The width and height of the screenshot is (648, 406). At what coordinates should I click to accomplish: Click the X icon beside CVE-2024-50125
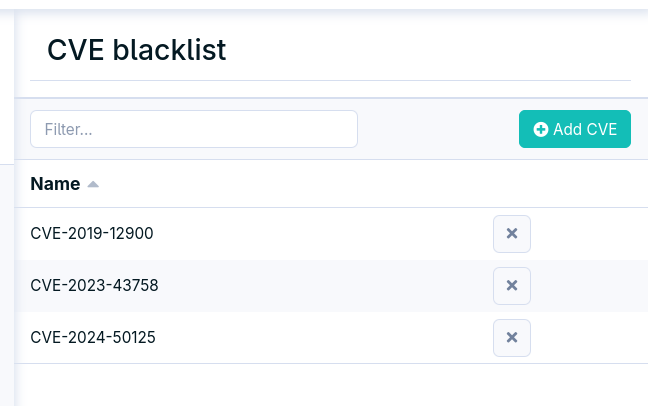(512, 338)
